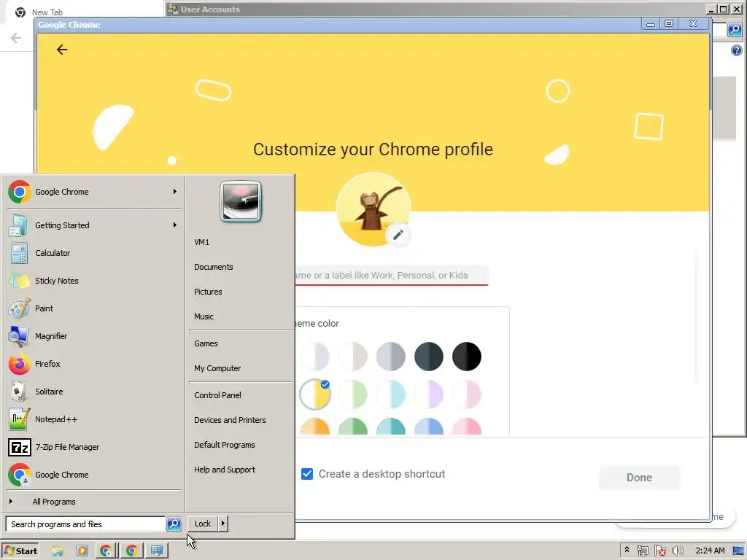Open Windows Explorer from the taskbar
The width and height of the screenshot is (747, 560).
58,551
